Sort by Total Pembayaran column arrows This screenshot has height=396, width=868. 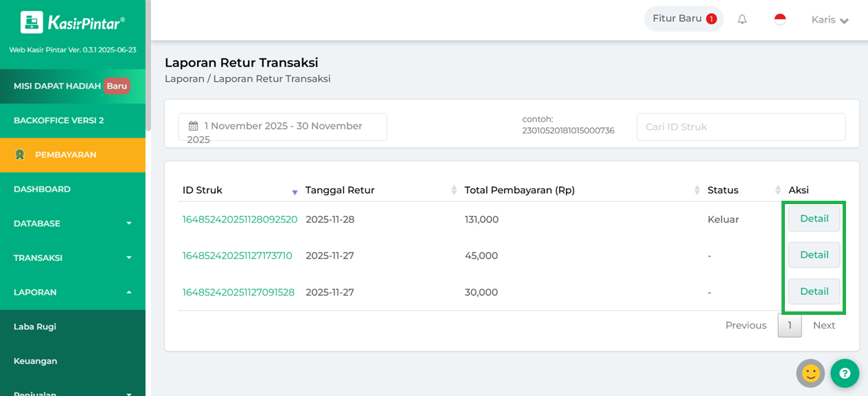click(697, 190)
